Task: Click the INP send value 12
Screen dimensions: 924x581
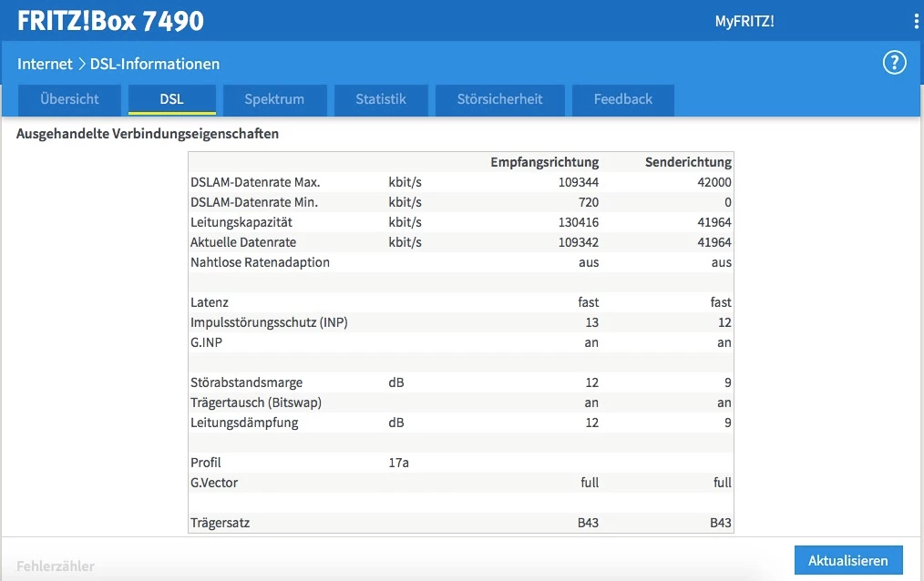Action: click(x=724, y=322)
